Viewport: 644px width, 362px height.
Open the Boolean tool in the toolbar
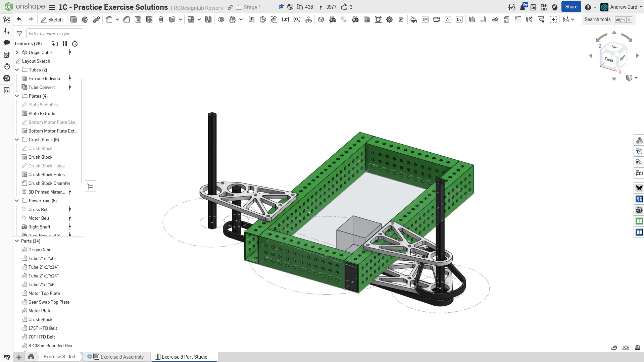[221, 19]
